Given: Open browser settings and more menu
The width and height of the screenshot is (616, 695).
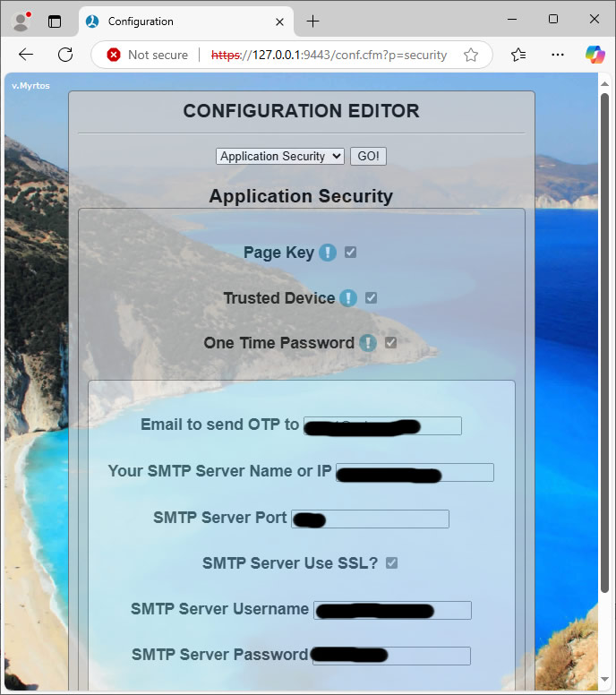Looking at the screenshot, I should pos(558,55).
